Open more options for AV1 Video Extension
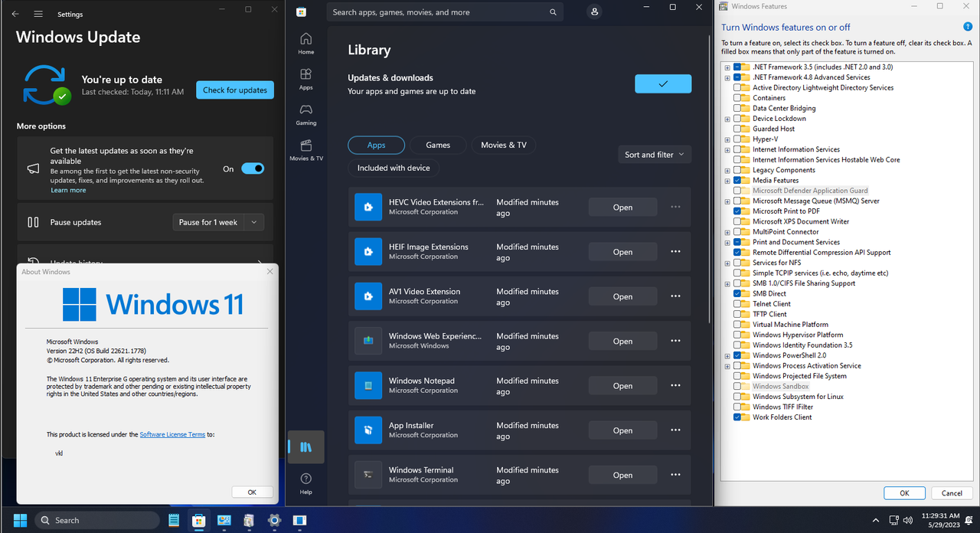 (x=675, y=296)
